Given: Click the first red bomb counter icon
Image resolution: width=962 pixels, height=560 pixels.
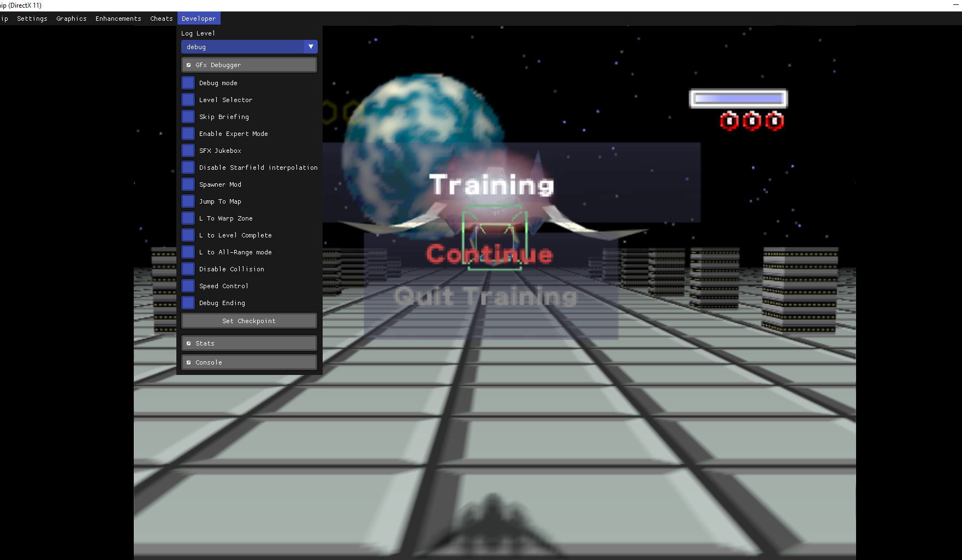Looking at the screenshot, I should (x=729, y=121).
